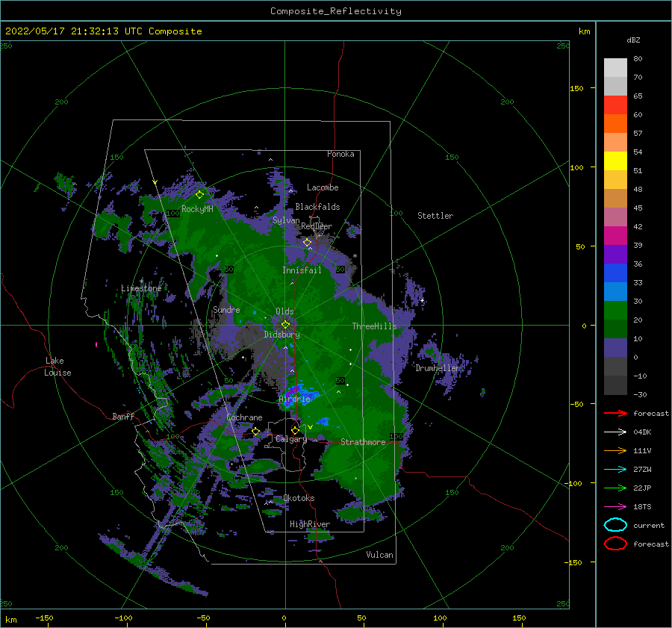Select the magenta 18TS arrow in legend

(615, 507)
